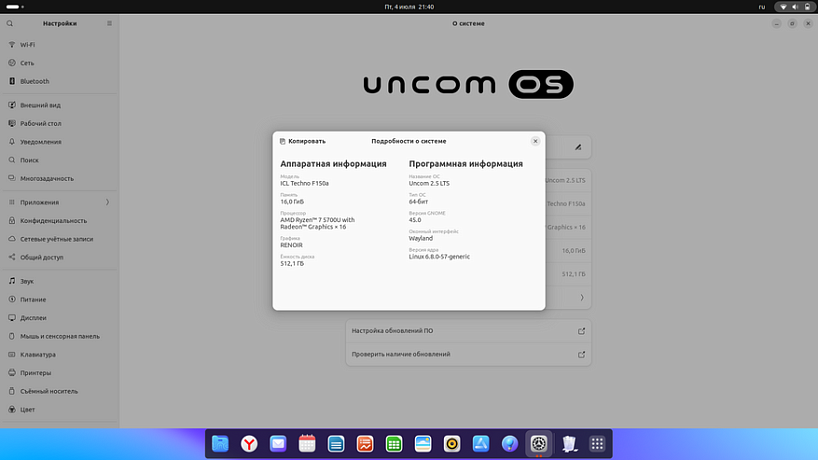Click the date and time in top bar
Screen dimensions: 818x460
coord(409,6)
